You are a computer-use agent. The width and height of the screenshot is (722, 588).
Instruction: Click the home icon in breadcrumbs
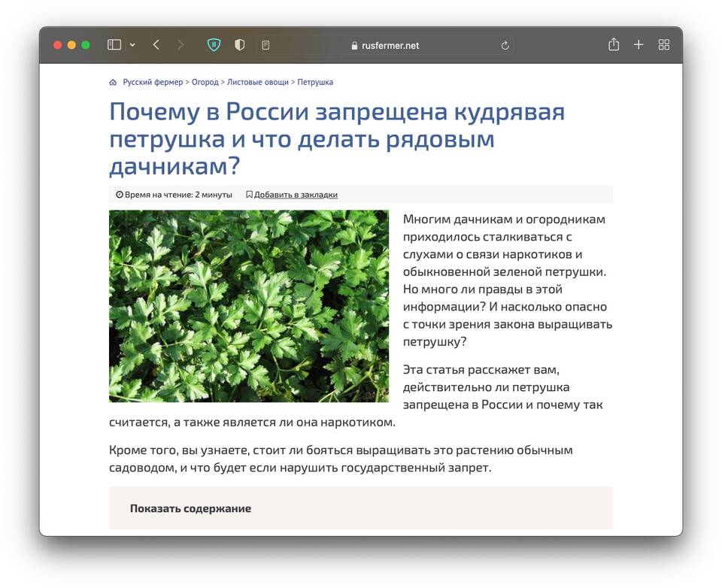coord(113,83)
